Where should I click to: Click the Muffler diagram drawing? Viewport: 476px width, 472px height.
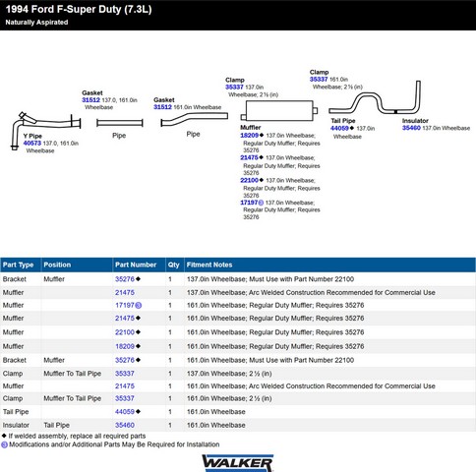pos(279,111)
